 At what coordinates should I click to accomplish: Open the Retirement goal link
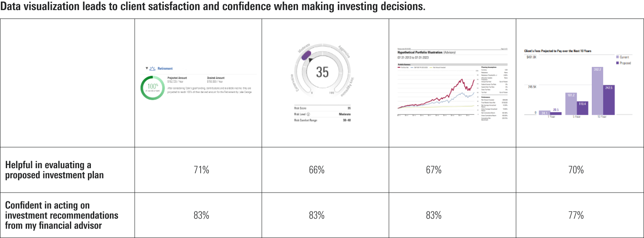(x=165, y=68)
